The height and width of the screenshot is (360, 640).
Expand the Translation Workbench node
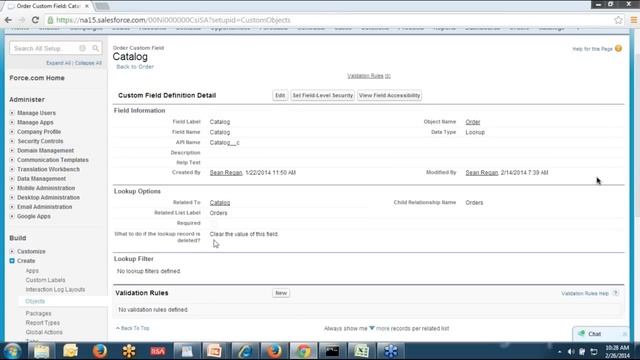12,169
